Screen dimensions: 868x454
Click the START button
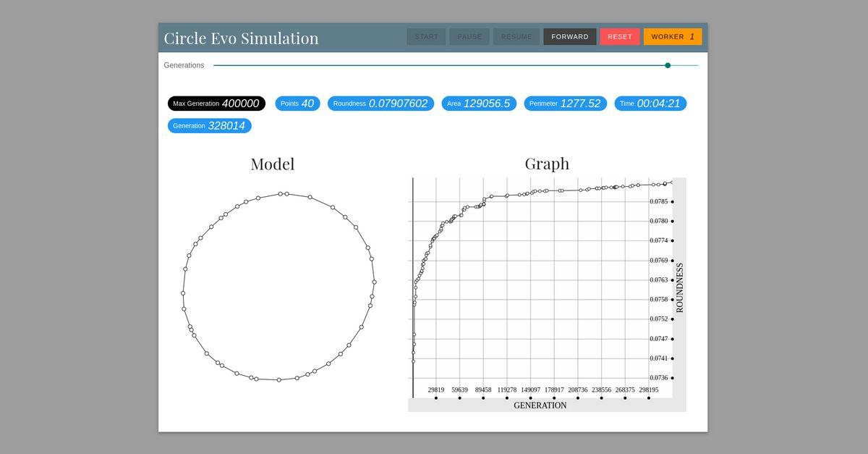[426, 36]
